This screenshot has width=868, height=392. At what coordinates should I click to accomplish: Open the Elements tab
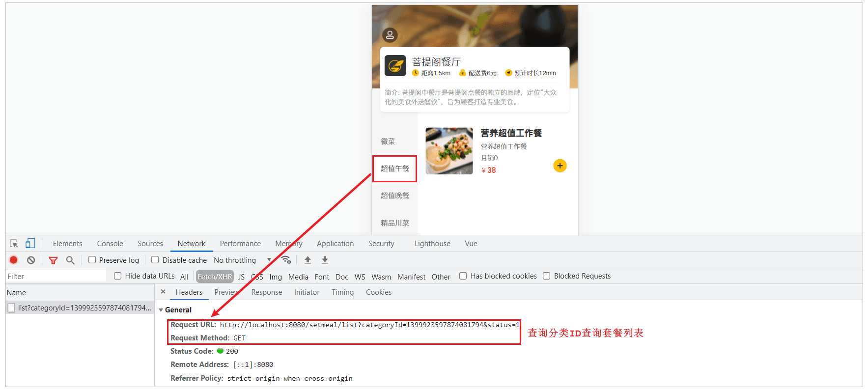click(x=67, y=244)
